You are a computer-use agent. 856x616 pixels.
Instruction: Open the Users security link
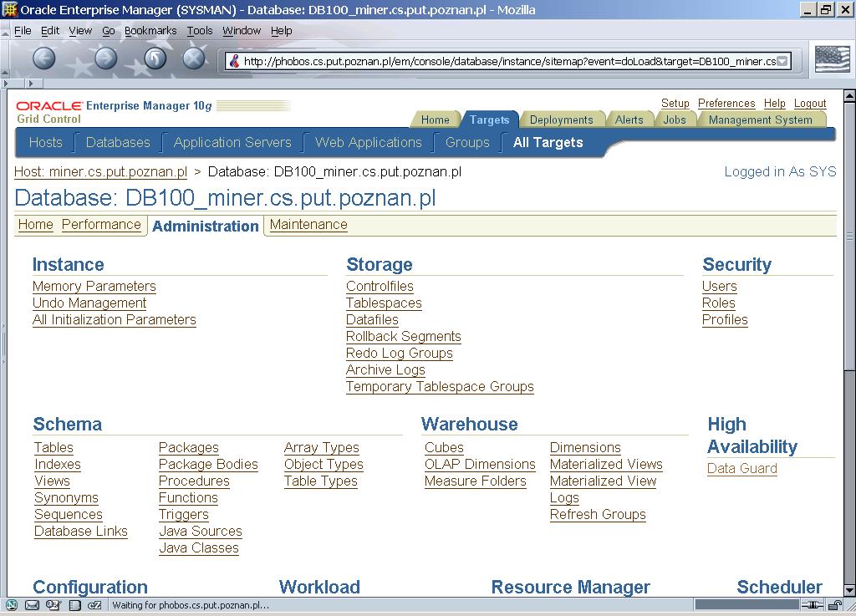720,286
